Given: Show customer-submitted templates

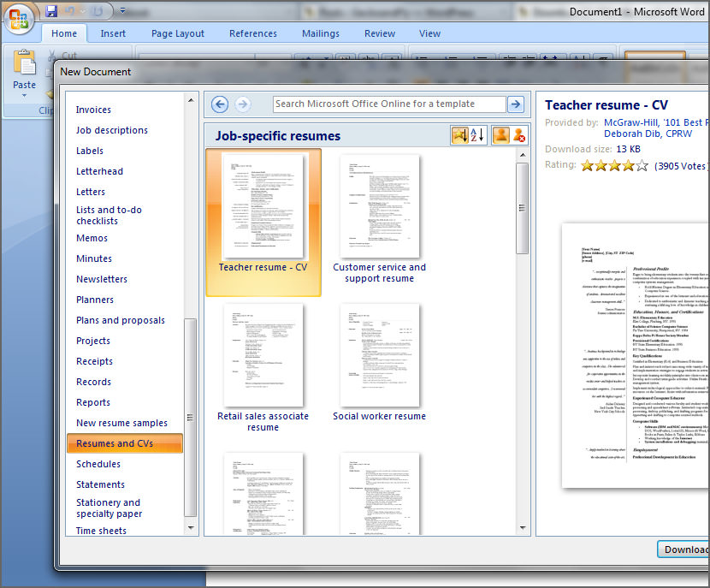Looking at the screenshot, I should coord(501,135).
